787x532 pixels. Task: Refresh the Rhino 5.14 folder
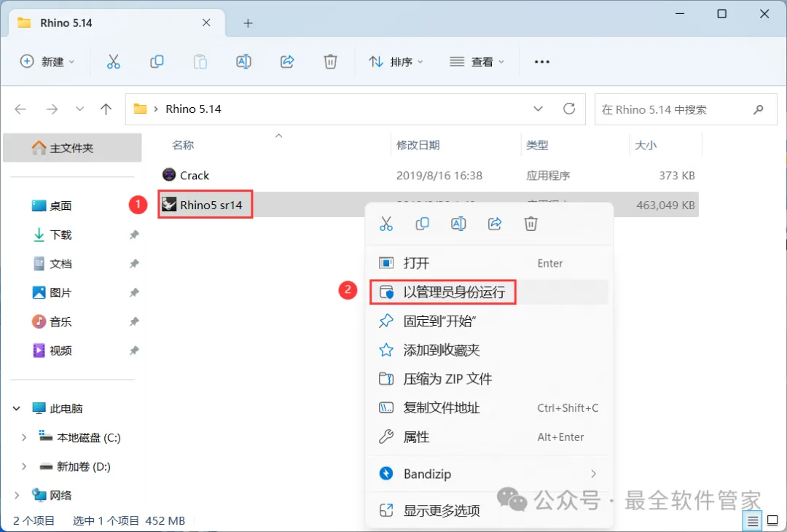pos(569,109)
